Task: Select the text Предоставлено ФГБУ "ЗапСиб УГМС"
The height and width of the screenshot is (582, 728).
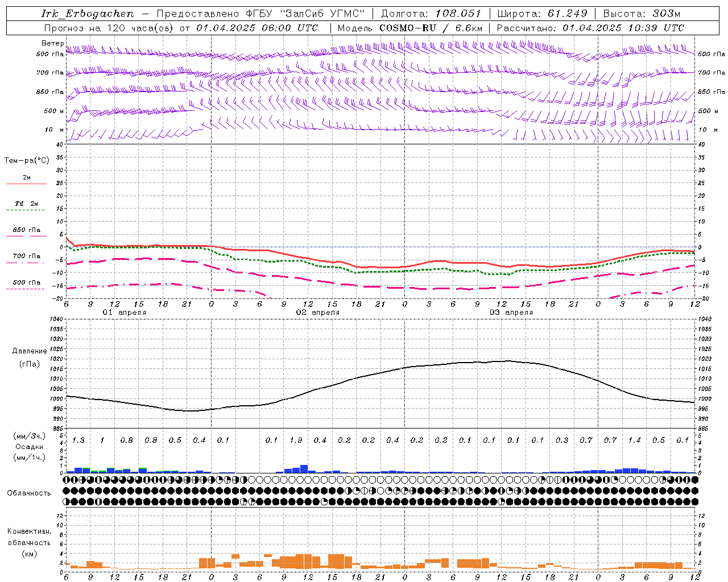Action: coord(260,14)
